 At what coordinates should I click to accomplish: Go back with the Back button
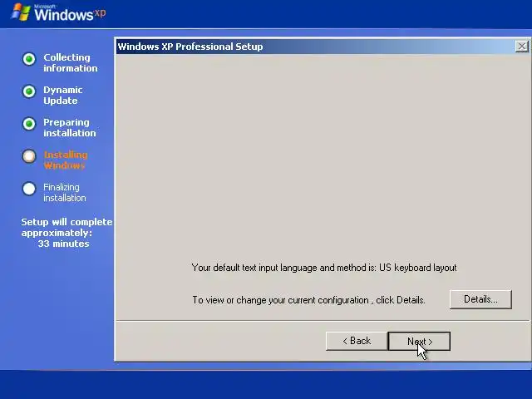(x=357, y=341)
